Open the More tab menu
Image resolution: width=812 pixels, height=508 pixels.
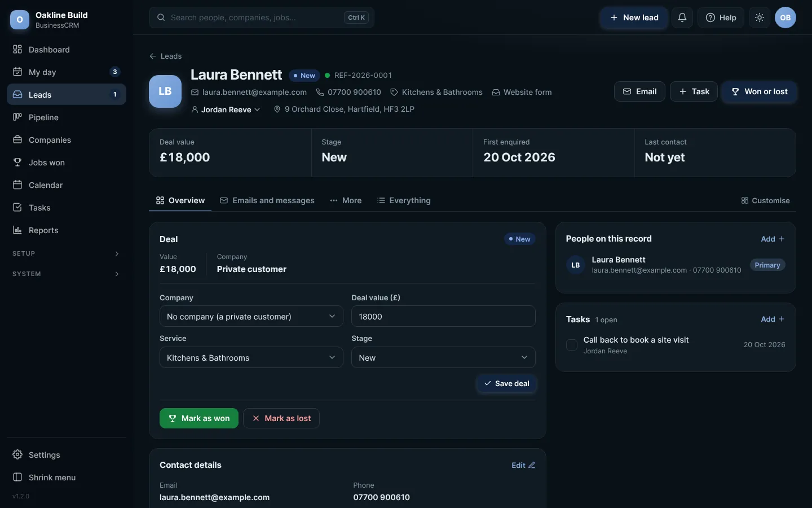(x=346, y=200)
